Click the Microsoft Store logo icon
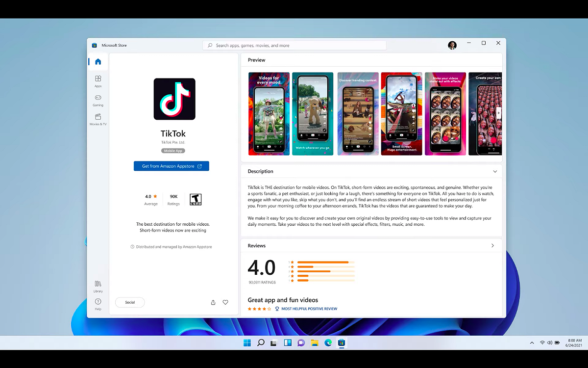This screenshot has width=588, height=368. (x=94, y=45)
